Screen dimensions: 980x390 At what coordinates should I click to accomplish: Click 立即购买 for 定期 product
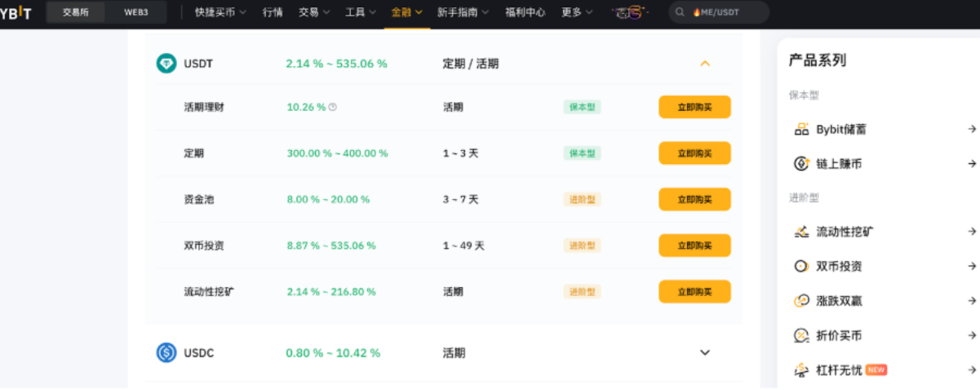point(694,153)
